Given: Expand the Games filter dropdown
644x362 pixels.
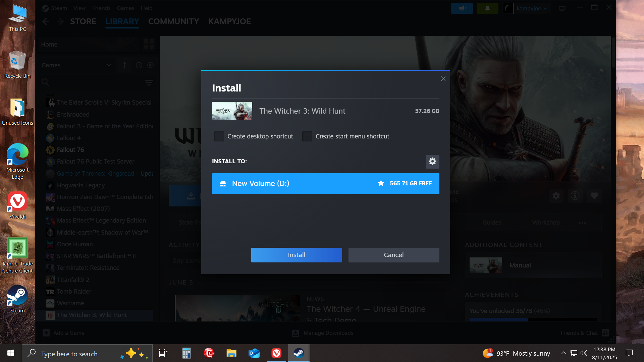Looking at the screenshot, I should pos(76,65).
